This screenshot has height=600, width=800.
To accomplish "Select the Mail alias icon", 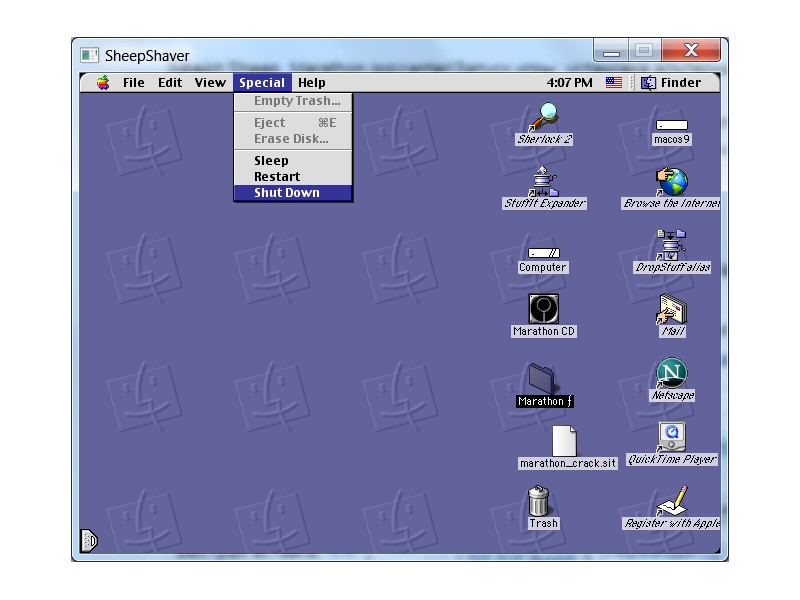I will (672, 309).
